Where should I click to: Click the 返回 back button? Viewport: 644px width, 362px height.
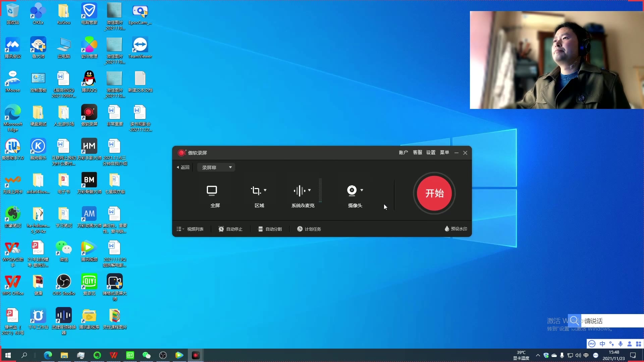[x=183, y=167]
